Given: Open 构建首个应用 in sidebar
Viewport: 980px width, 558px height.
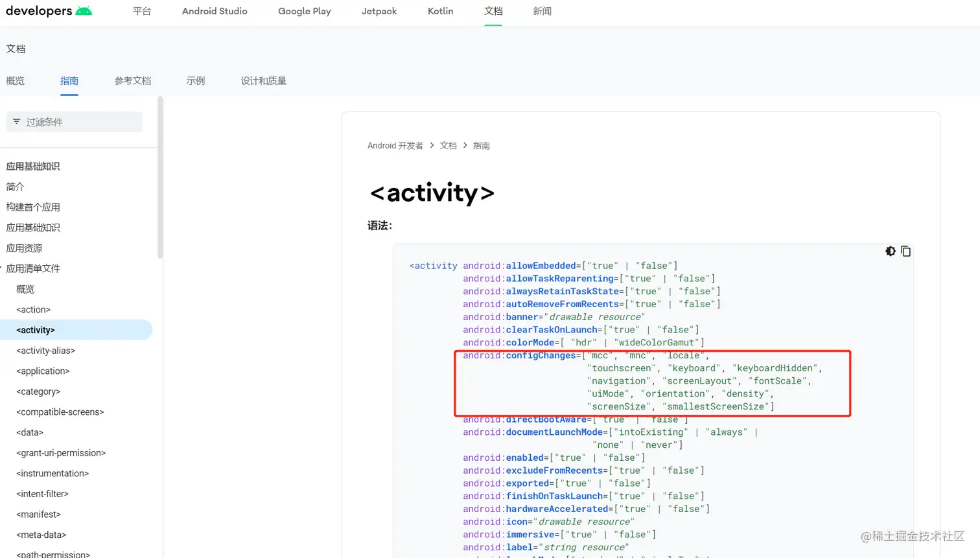Looking at the screenshot, I should pos(33,207).
